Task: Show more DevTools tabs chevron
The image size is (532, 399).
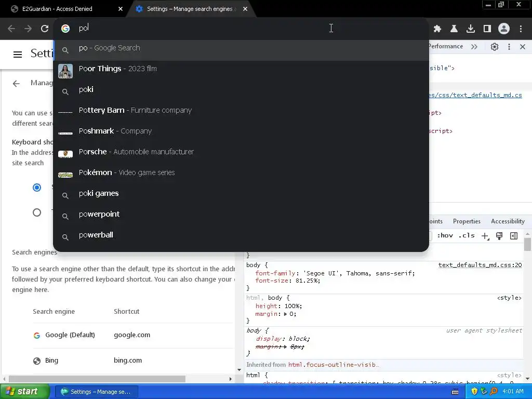Action: click(x=474, y=47)
